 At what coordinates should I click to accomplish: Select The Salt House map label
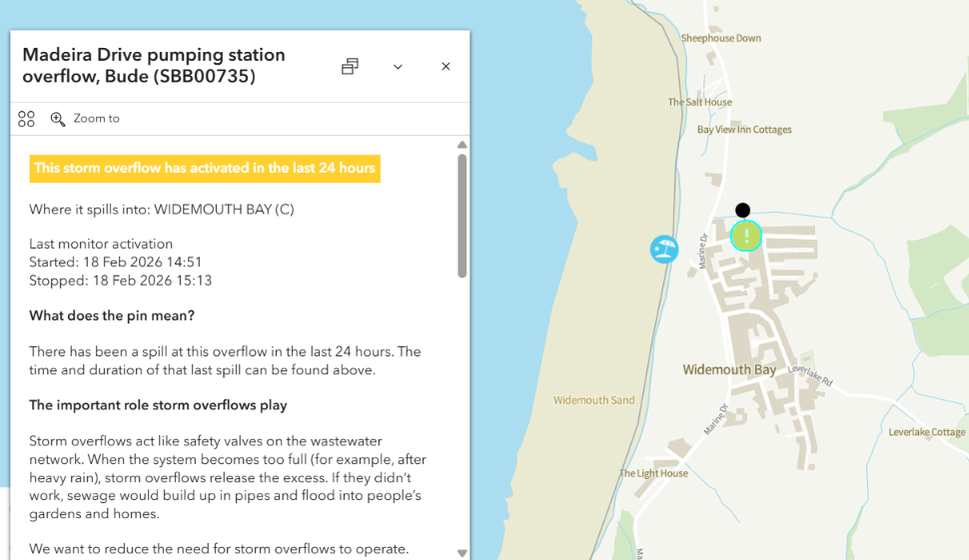(x=699, y=102)
